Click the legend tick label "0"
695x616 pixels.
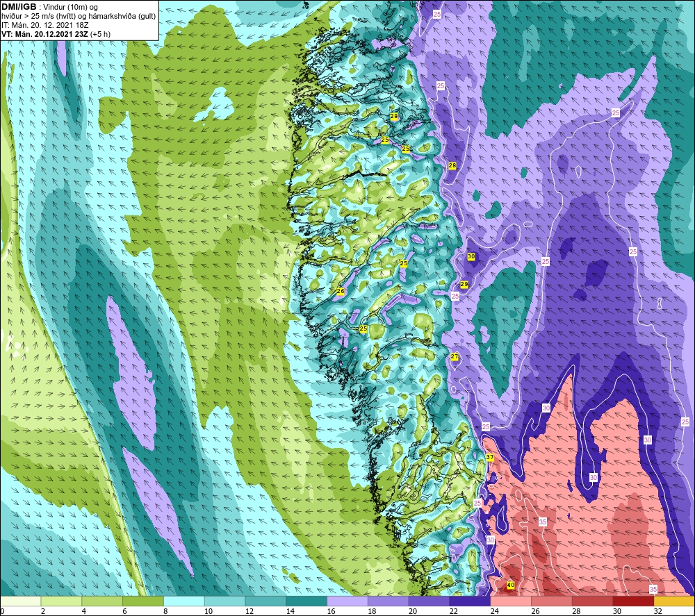[2, 611]
